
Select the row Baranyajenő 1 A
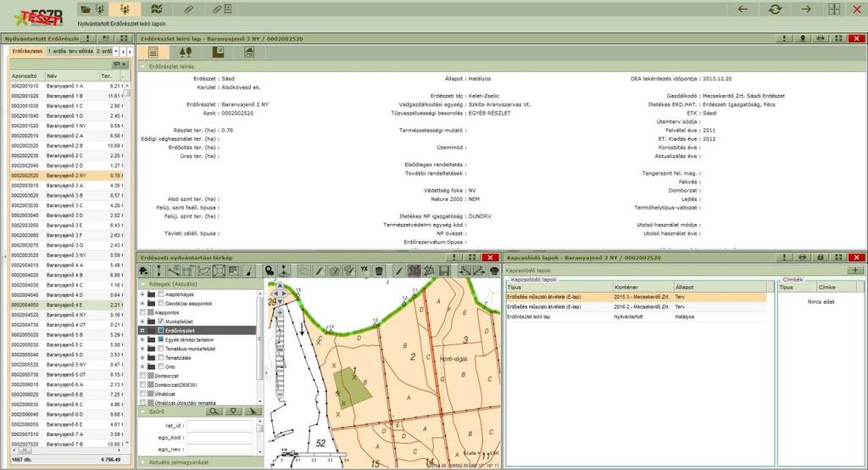[66, 87]
